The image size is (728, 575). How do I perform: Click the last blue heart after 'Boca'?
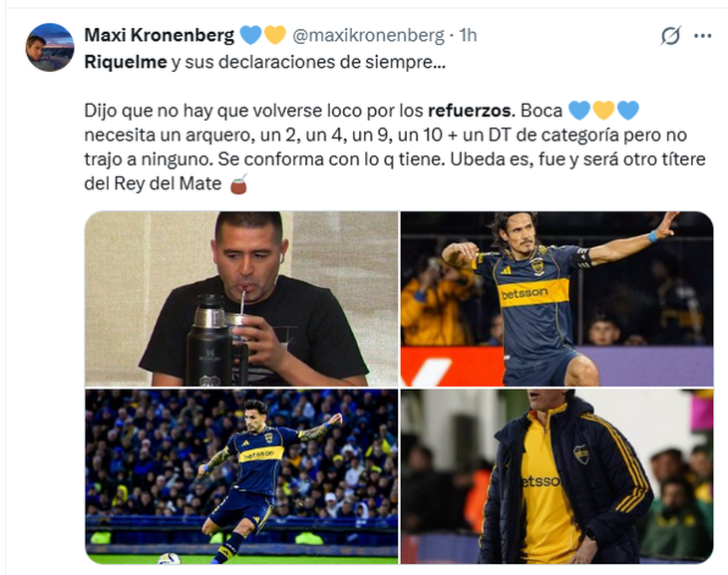[628, 111]
